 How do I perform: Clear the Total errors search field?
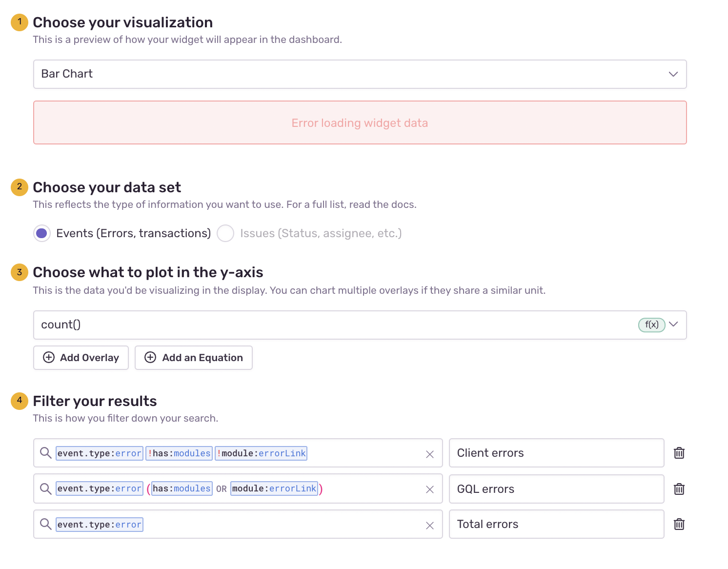[x=429, y=526]
